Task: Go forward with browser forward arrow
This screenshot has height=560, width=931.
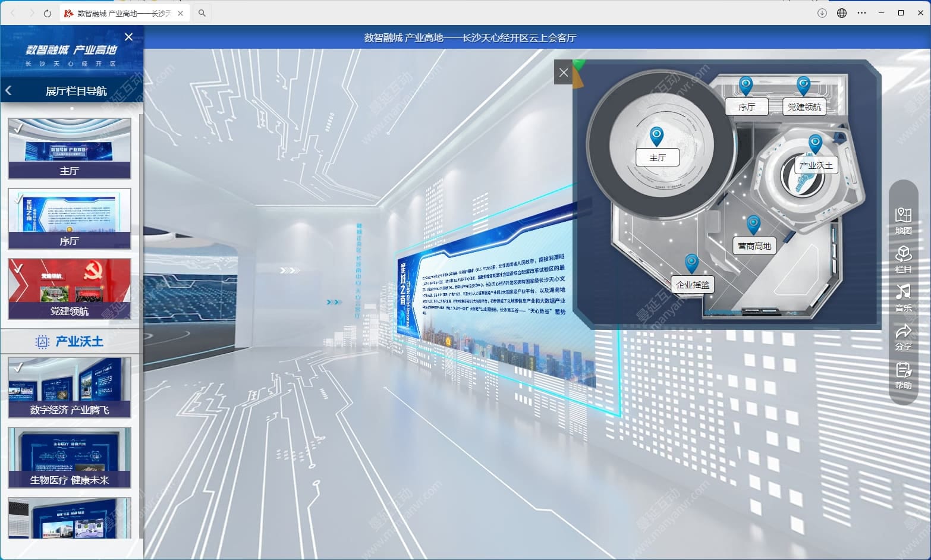Action: coord(31,13)
